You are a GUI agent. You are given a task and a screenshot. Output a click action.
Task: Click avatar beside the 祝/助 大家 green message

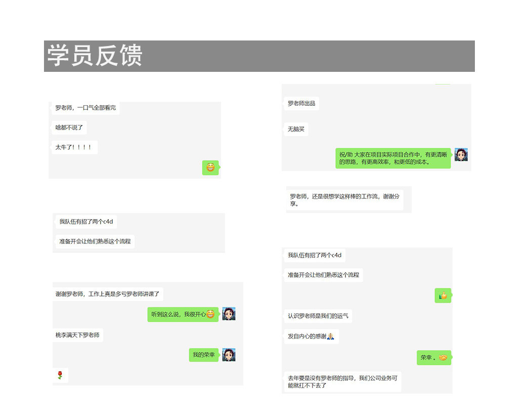click(461, 155)
